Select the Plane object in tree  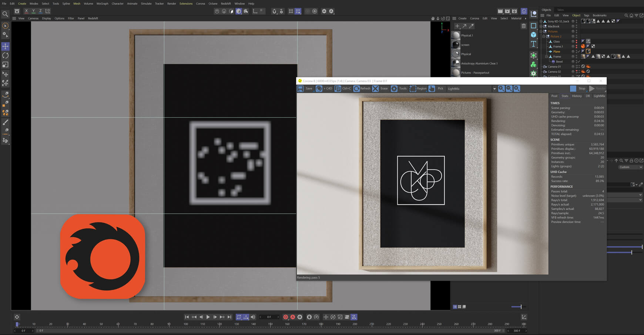[556, 51]
